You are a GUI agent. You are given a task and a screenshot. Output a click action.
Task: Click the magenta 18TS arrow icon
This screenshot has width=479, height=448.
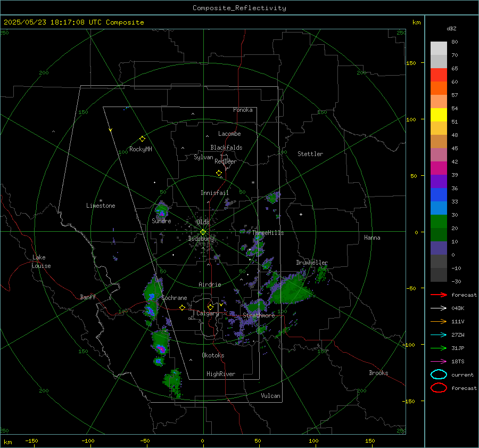[x=439, y=362]
